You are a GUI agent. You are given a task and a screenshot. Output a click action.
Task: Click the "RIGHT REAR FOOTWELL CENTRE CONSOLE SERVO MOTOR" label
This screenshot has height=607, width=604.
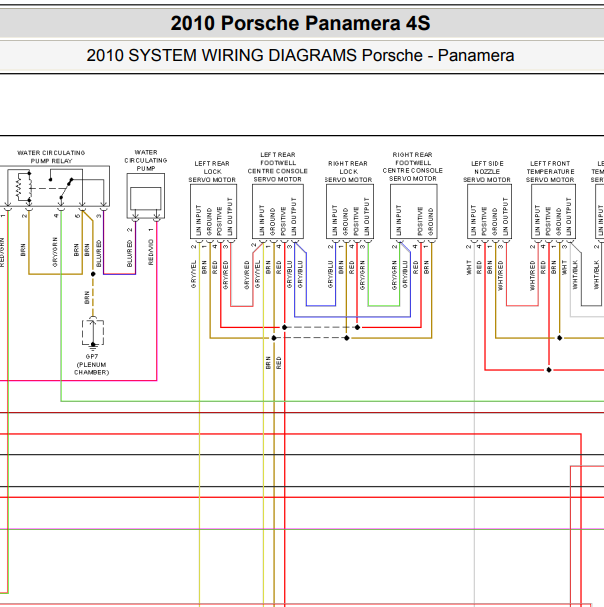click(x=413, y=166)
